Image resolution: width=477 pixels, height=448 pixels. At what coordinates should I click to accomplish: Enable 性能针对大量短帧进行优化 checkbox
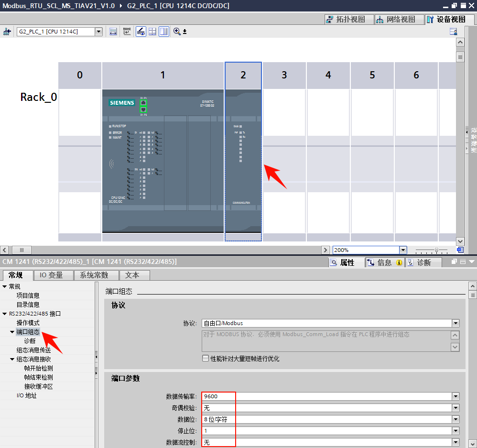tap(206, 358)
